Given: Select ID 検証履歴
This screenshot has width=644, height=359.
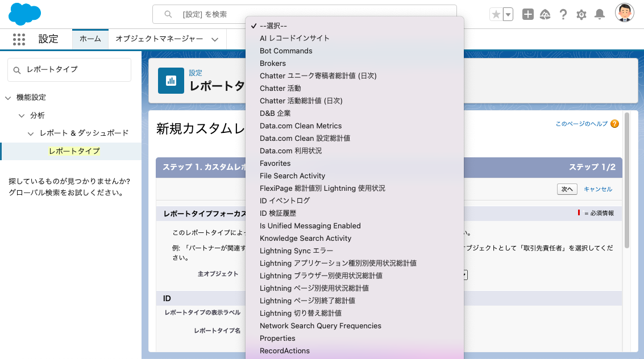Looking at the screenshot, I should [x=355, y=214].
